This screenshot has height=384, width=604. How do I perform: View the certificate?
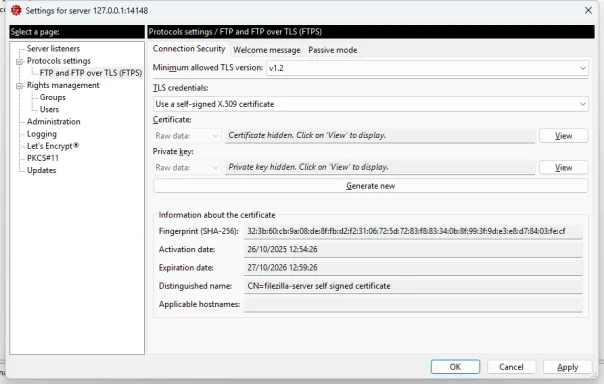pos(564,136)
